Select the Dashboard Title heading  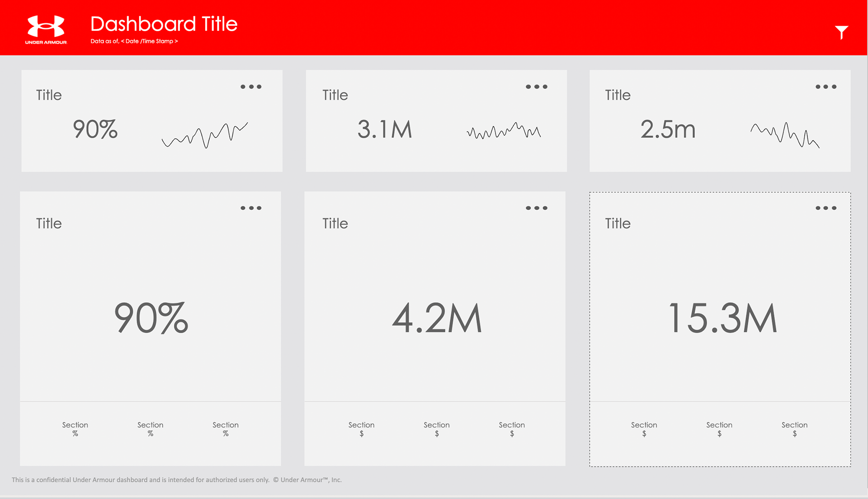point(164,24)
